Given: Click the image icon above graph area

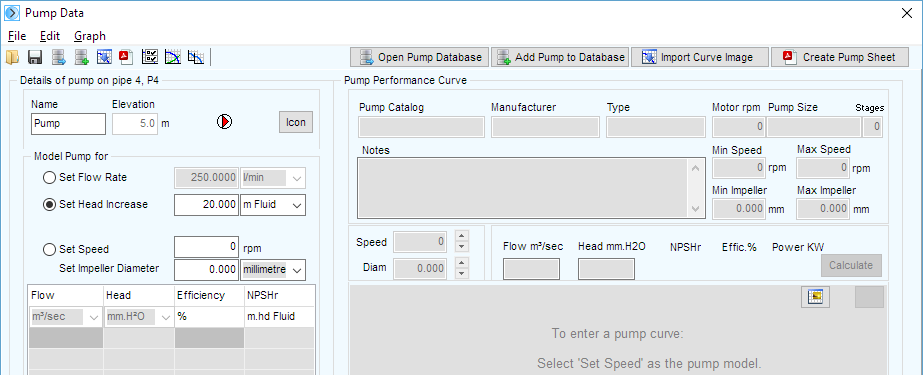Looking at the screenshot, I should 815,296.
